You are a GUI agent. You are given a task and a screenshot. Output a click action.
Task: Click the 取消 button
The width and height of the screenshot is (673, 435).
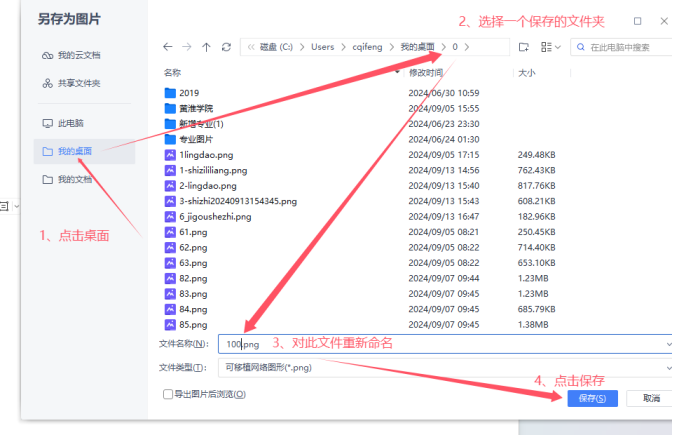coord(651,398)
